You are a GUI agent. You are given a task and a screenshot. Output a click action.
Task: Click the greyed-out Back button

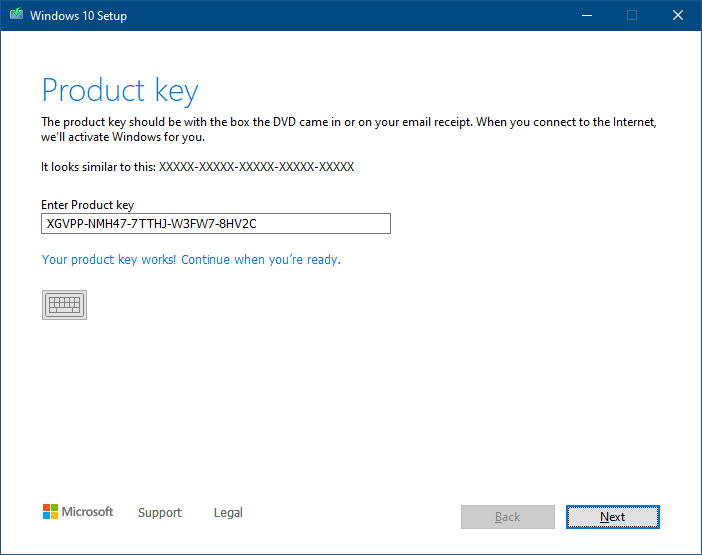(508, 517)
